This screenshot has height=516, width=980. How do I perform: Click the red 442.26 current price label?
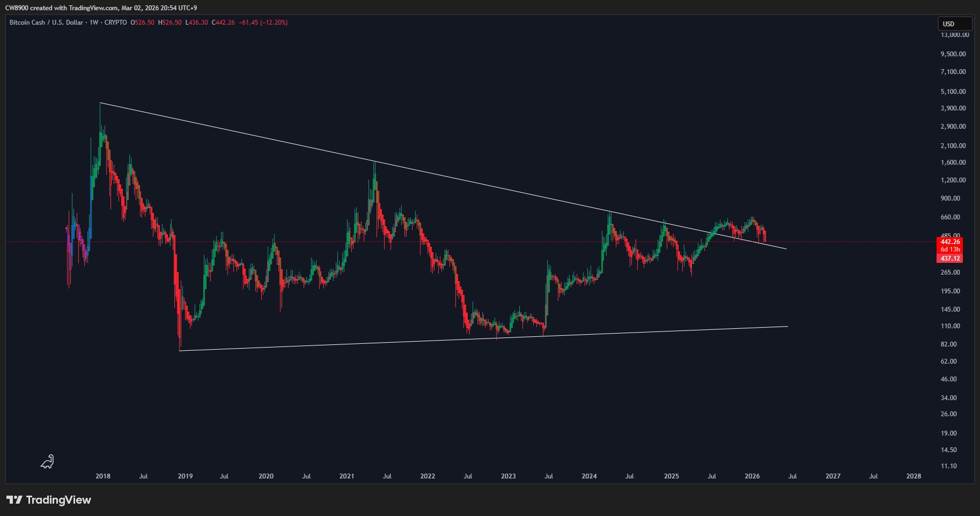point(950,242)
